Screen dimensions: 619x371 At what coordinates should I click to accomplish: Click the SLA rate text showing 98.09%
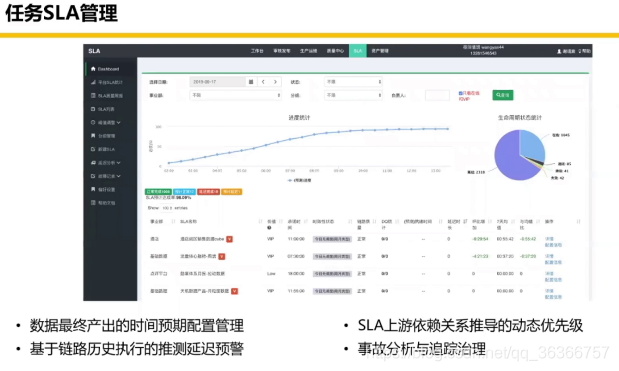(169, 197)
